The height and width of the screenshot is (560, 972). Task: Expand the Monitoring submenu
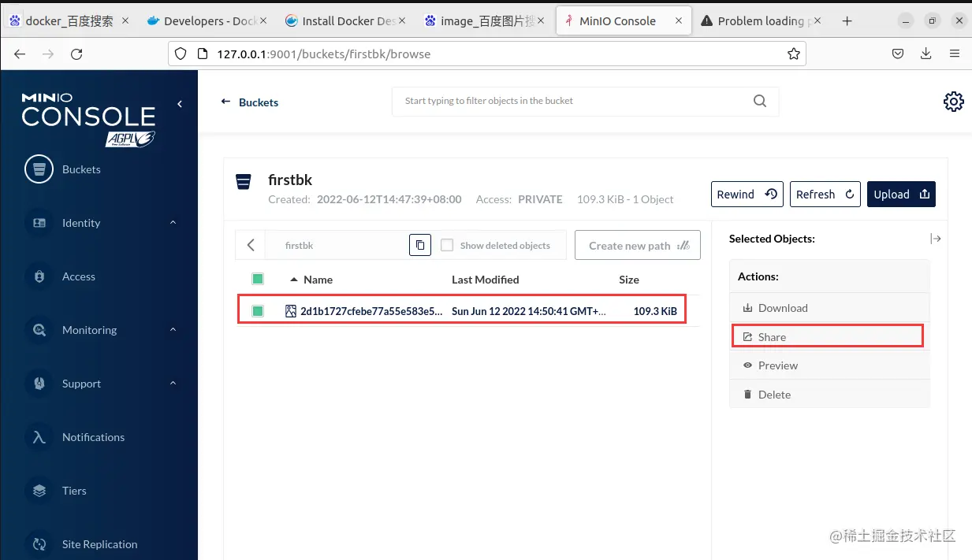point(173,330)
